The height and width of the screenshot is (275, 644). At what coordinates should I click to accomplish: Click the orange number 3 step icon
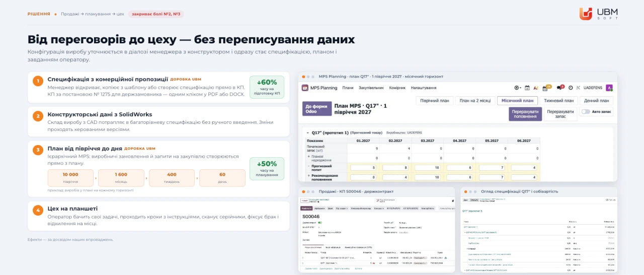[x=38, y=150]
